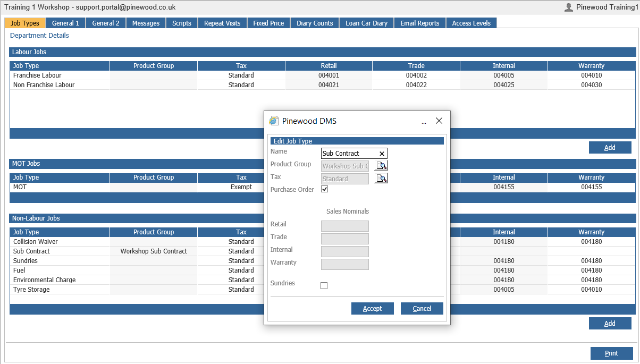This screenshot has height=364, width=640.
Task: Click the Workshop Sub Contract product group cell
Action: [154, 251]
